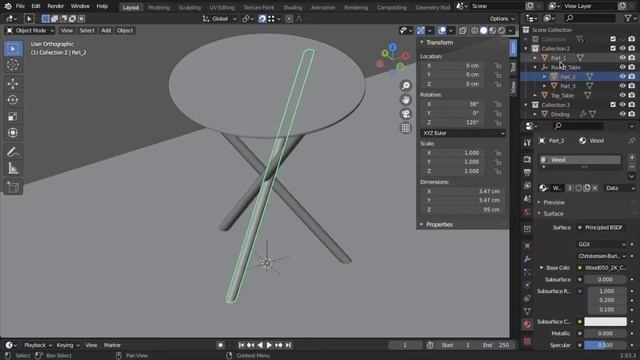Switch orthographic/perspective grid icon
This screenshot has width=640, height=360.
(x=406, y=128)
